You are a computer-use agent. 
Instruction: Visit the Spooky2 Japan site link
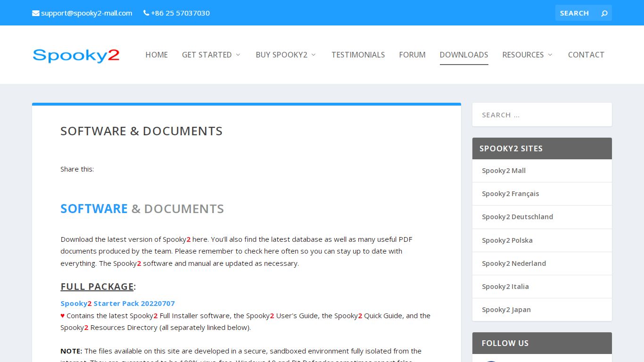pos(506,310)
